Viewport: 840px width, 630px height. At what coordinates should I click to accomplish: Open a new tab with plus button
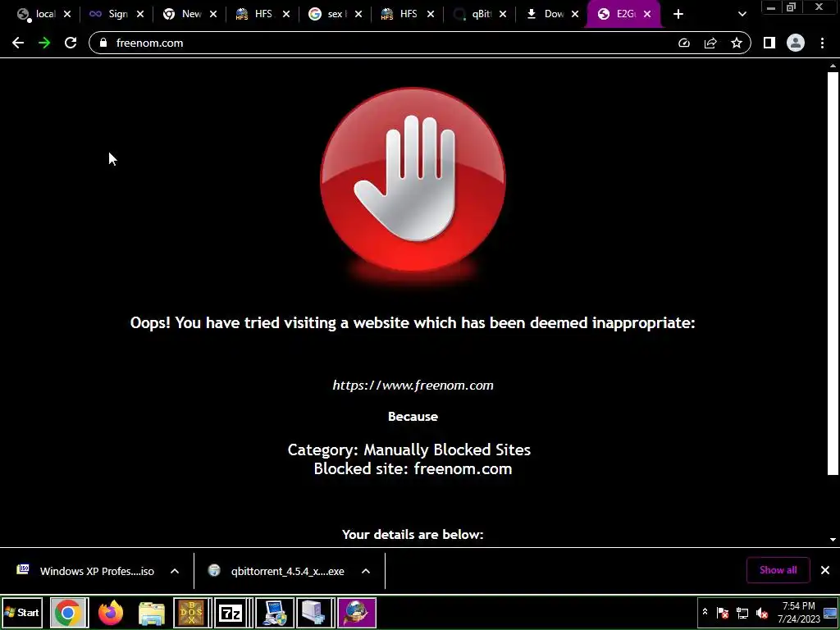point(678,15)
